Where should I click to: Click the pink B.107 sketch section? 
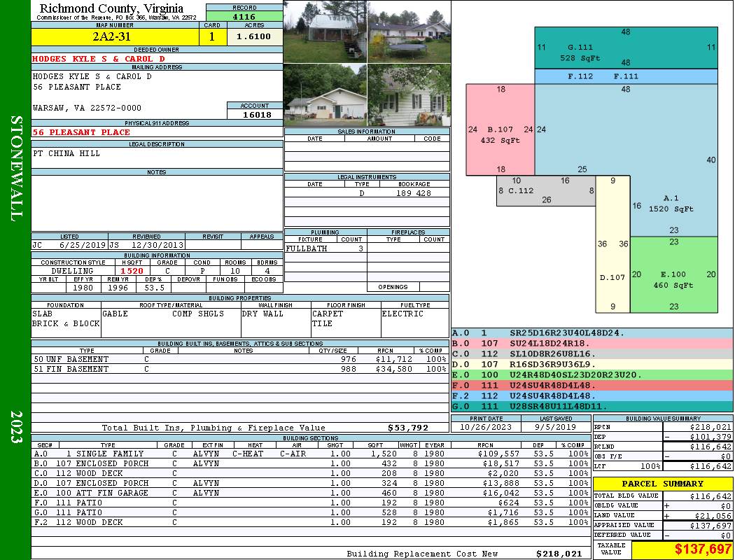click(x=500, y=129)
